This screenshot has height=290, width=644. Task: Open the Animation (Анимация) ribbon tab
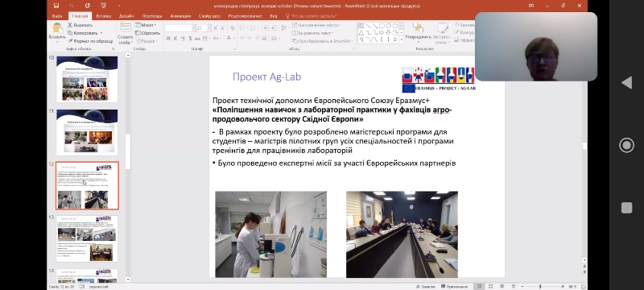tap(180, 16)
